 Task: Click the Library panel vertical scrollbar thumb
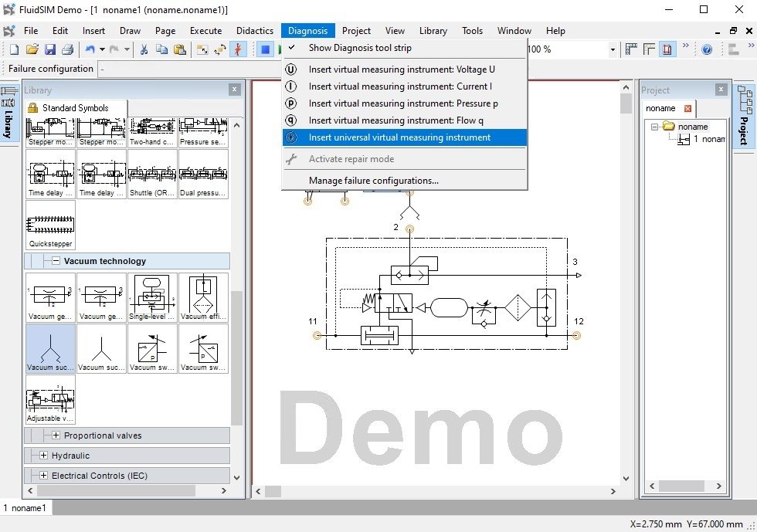pos(236,357)
